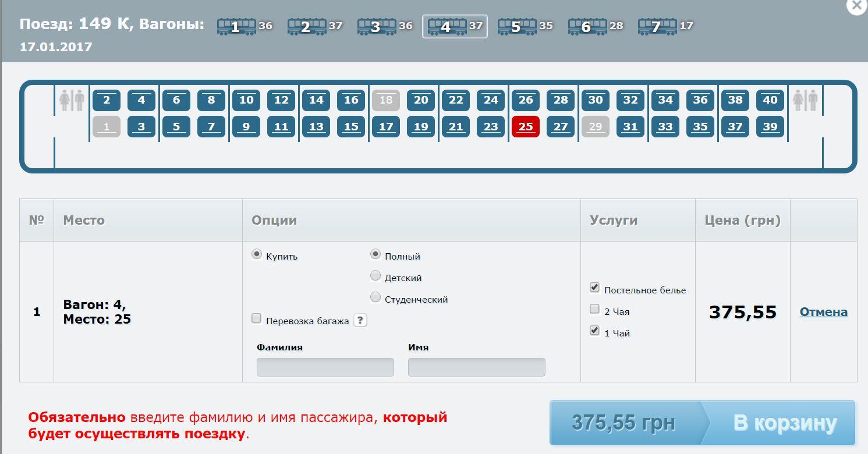The height and width of the screenshot is (454, 868).
Task: Click the Фамилия input field
Action: [x=325, y=367]
